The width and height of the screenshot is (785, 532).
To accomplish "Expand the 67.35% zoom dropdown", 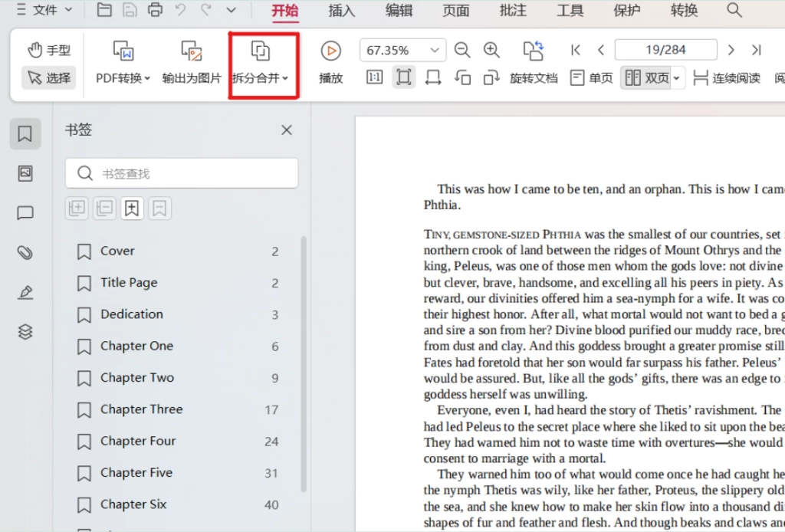I will [434, 50].
